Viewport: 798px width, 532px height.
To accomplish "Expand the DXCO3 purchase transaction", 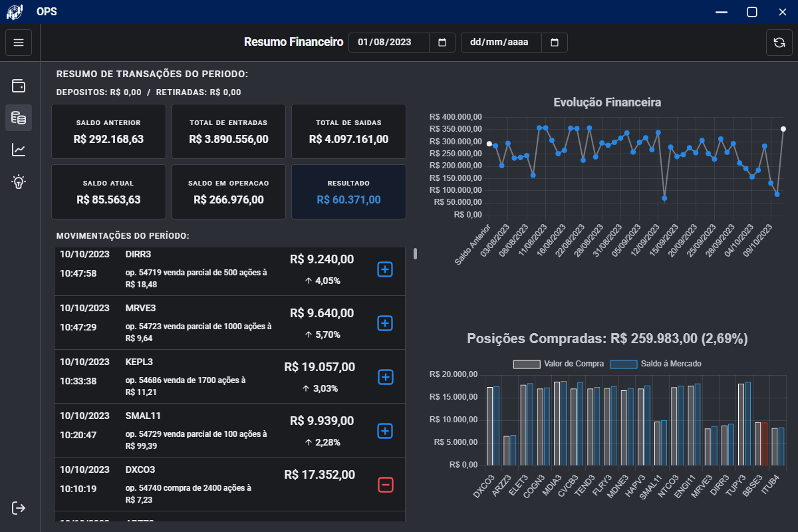I will 385,485.
